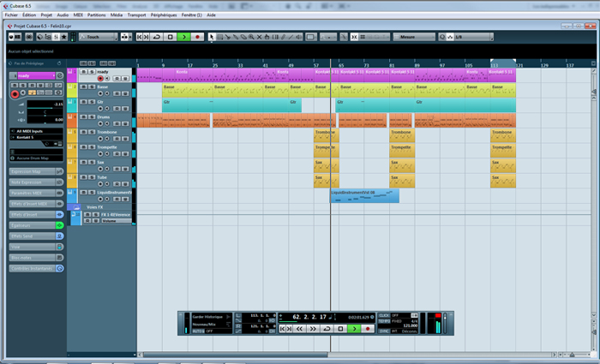Screen dimensions: 600x364
Task: Click the Fast Forward button in transport panel
Action: [x=314, y=329]
